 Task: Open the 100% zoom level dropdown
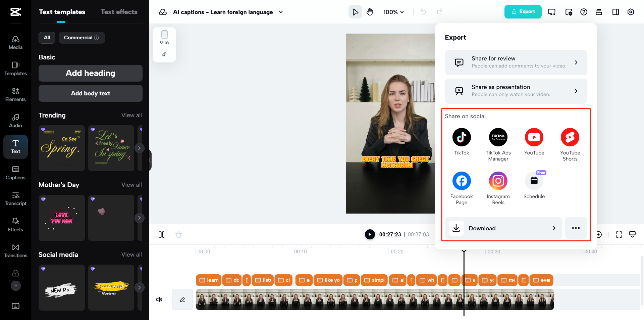pyautogui.click(x=393, y=12)
